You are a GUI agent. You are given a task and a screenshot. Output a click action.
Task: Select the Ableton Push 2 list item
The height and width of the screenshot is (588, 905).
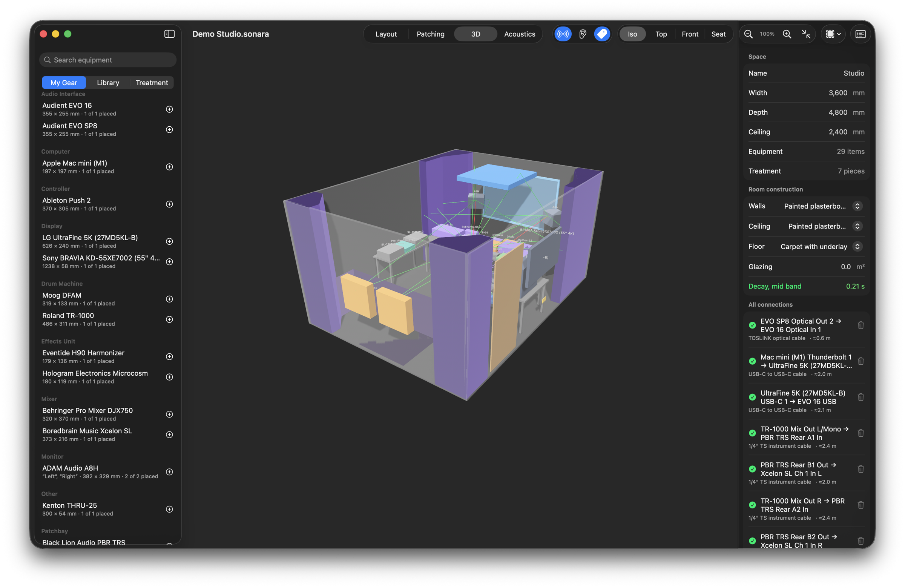[x=107, y=204]
